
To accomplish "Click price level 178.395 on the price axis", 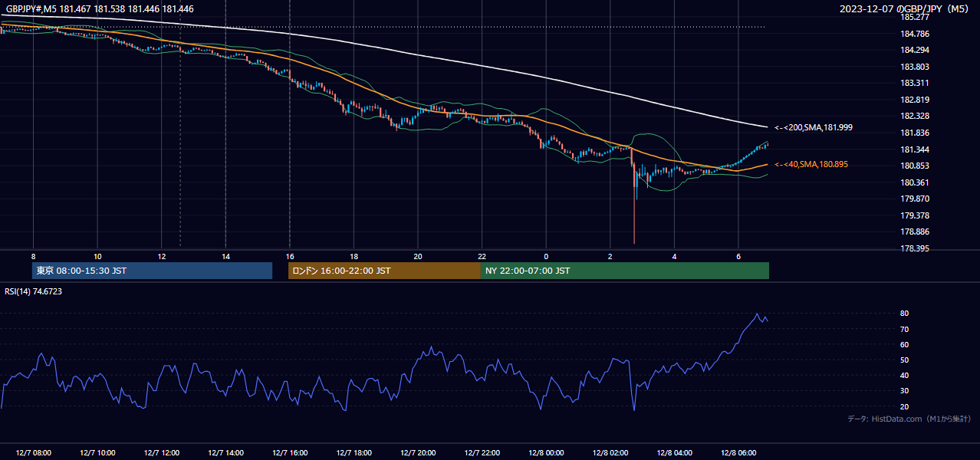I will [x=915, y=248].
